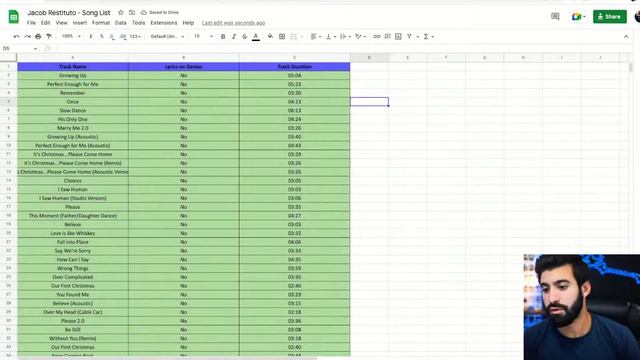Open the zoom level dropdown
Image resolution: width=640 pixels, height=360 pixels.
click(x=71, y=36)
